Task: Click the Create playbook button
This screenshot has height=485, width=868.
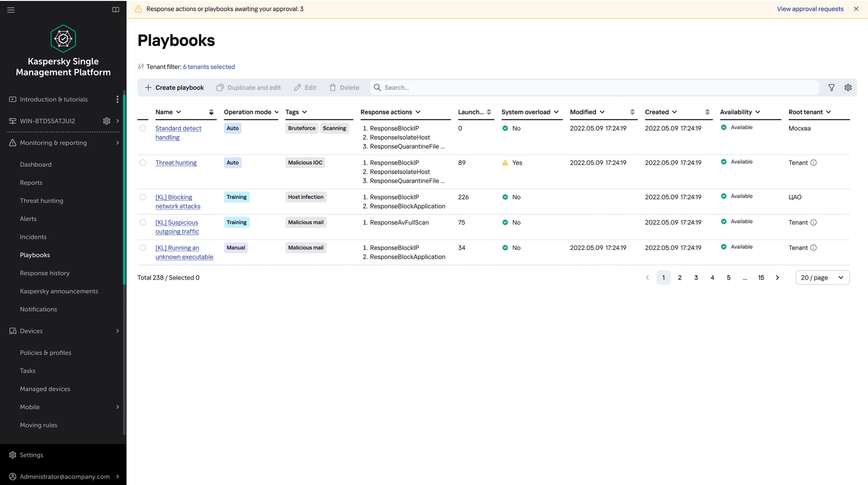Action: 174,88
